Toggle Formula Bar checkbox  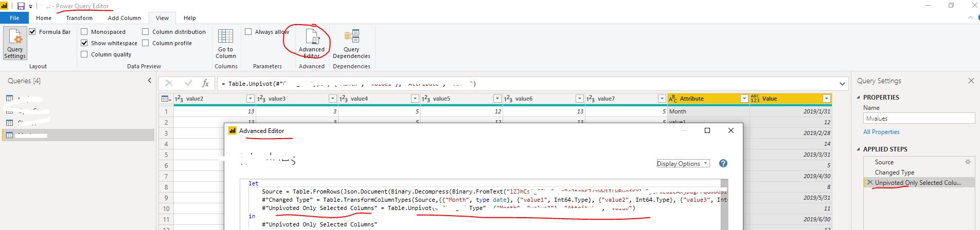tap(33, 32)
